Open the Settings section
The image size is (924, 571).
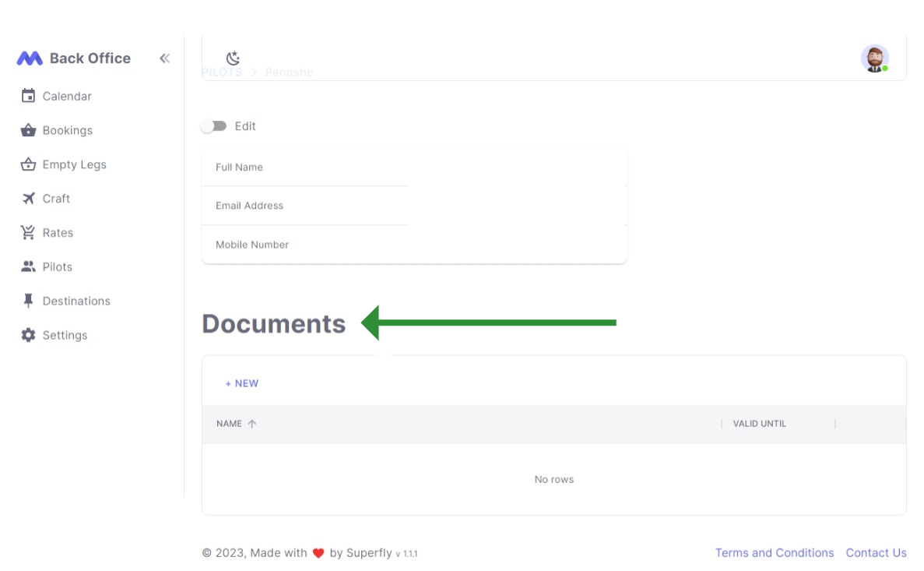pos(65,335)
